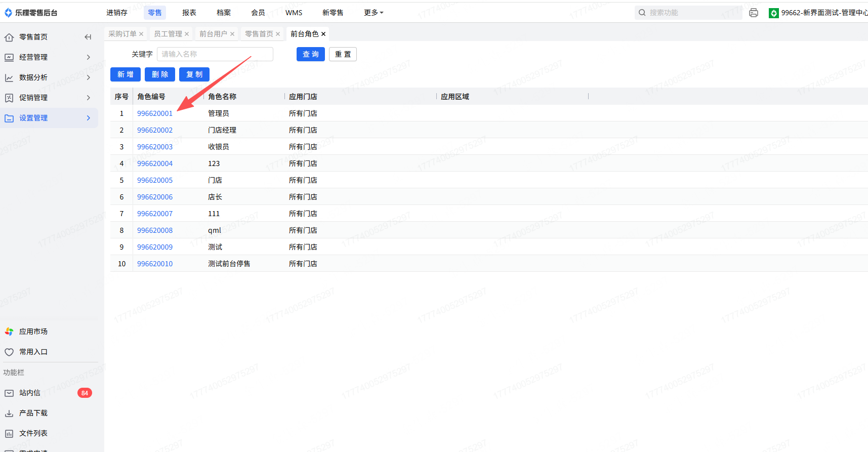This screenshot has height=452, width=868.
Task: Close the 零售首页 tab
Action: tap(278, 34)
